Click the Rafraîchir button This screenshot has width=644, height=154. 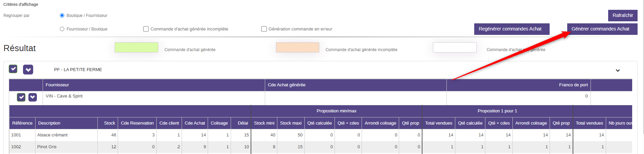tap(622, 16)
